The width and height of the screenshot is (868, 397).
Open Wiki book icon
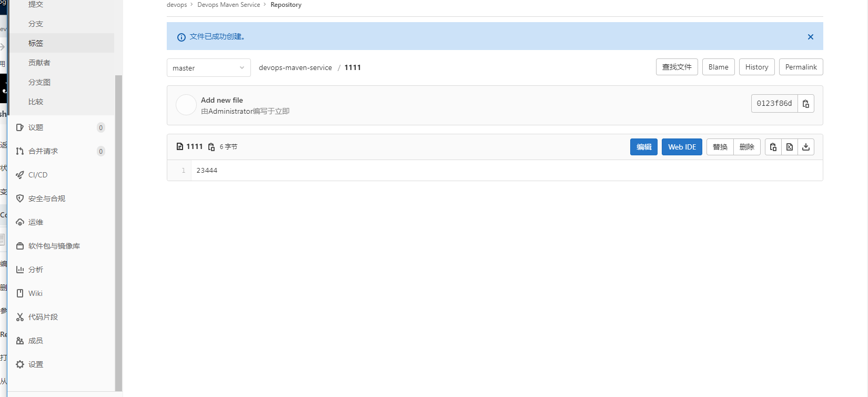tap(20, 293)
